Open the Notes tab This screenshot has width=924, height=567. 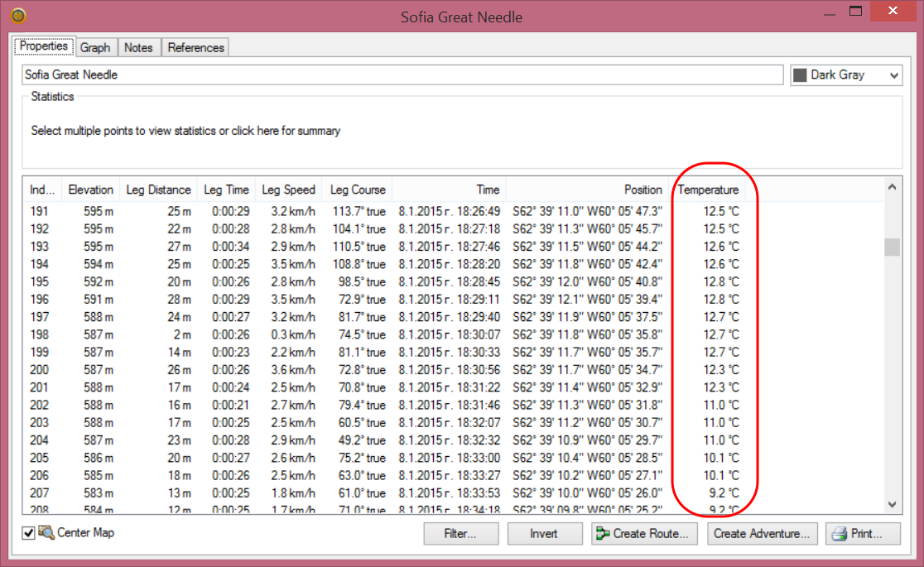click(138, 47)
